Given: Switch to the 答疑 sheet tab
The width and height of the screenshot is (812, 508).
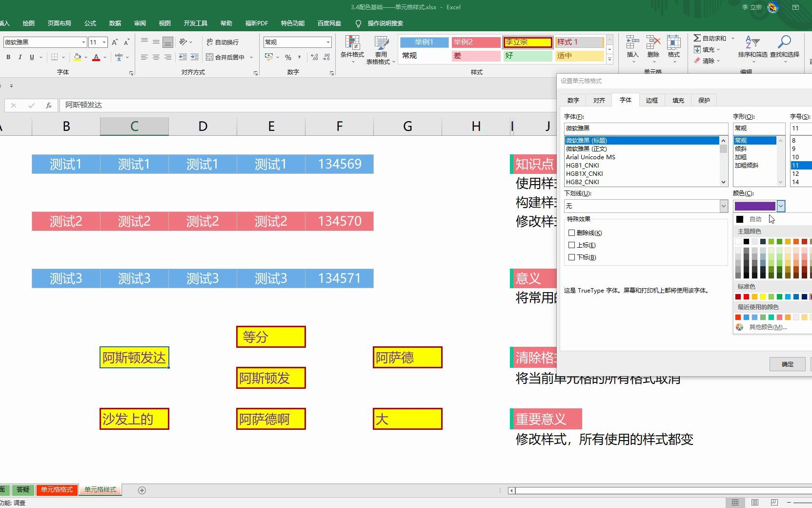Looking at the screenshot, I should [x=22, y=490].
